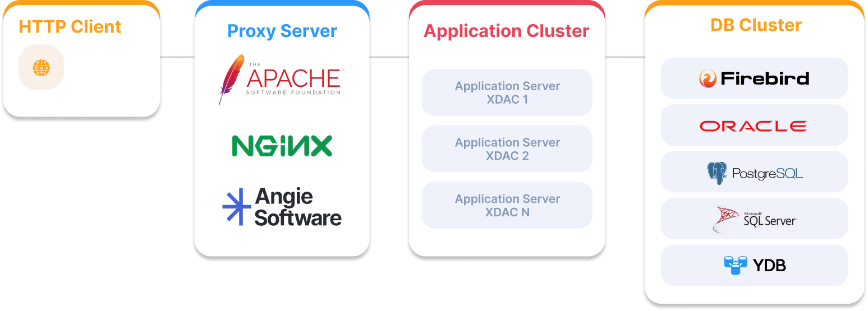Click the Angie Software asterisk logo

[236, 207]
